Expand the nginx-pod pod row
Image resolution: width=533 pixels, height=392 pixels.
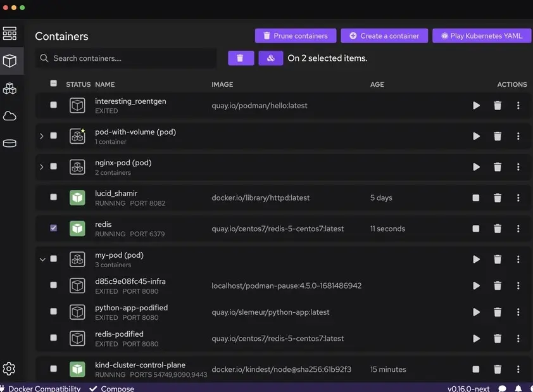point(42,167)
